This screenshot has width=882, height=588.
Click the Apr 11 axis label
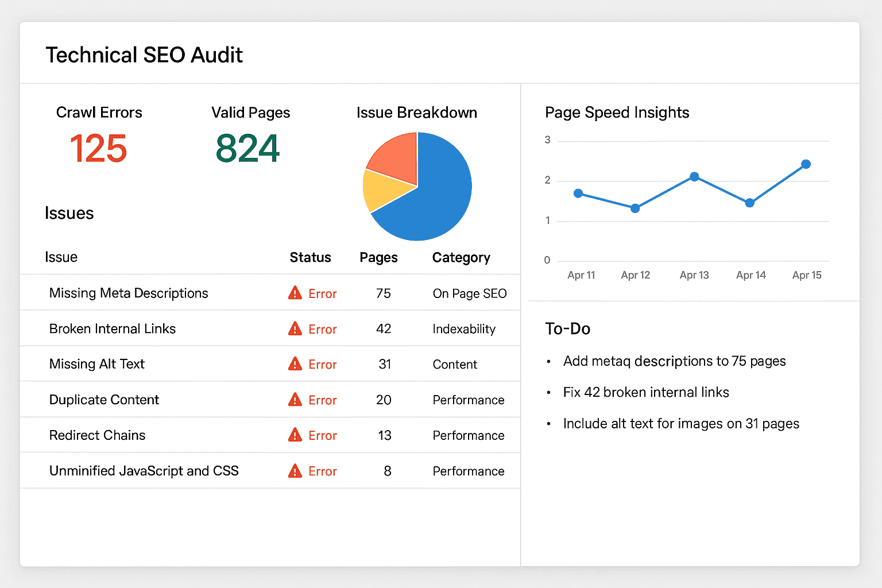click(x=581, y=274)
